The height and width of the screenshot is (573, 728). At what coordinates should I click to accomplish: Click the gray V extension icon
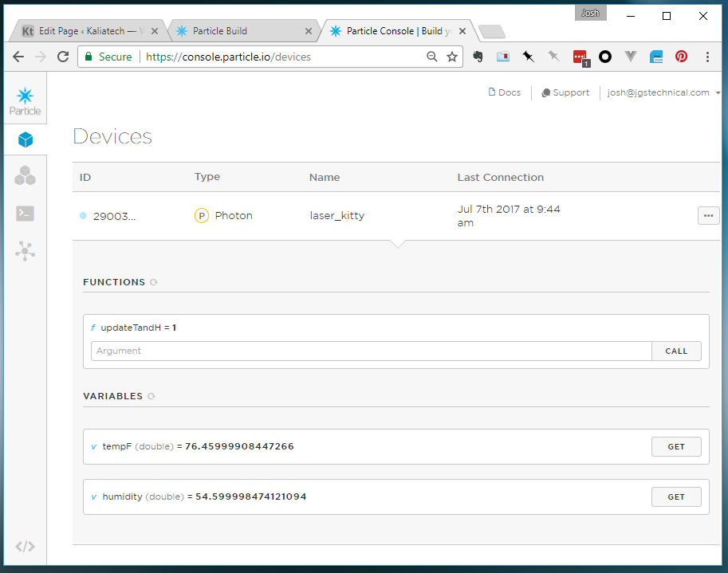[630, 57]
